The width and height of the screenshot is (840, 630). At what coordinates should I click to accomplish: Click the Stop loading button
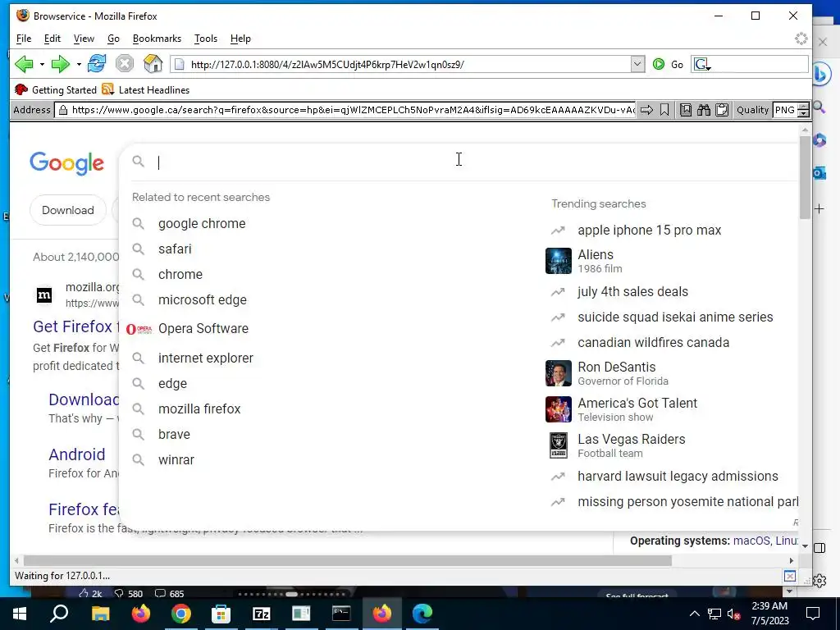pyautogui.click(x=125, y=64)
